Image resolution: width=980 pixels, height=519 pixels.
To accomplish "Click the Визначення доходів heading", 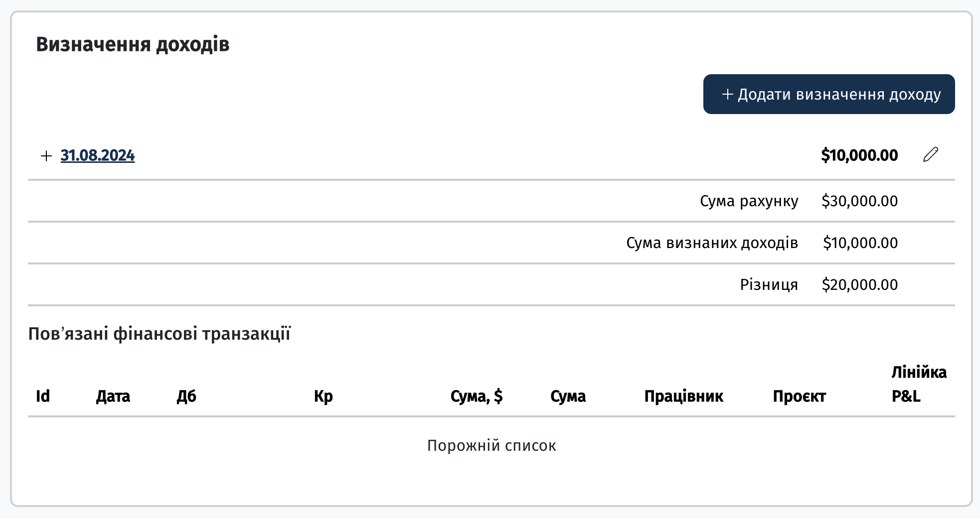I will (x=133, y=44).
